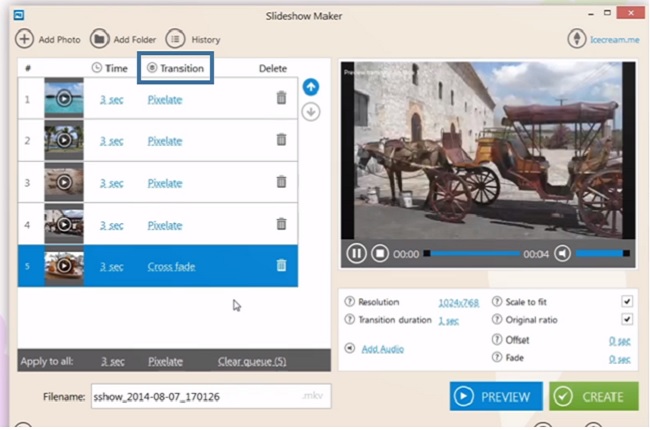Click the Delete column header
Image resolution: width=650 pixels, height=430 pixels.
click(x=273, y=68)
